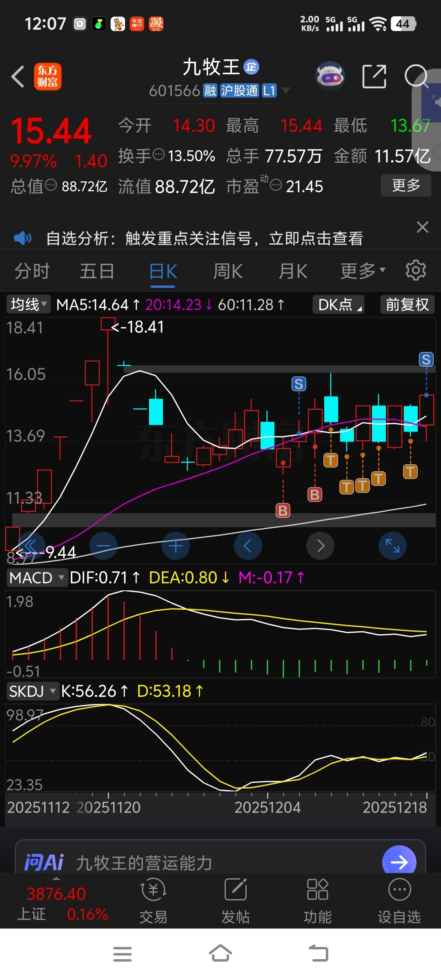Jump to earliest data with double-arrow button
Image resolution: width=441 pixels, height=980 pixels.
(31, 546)
